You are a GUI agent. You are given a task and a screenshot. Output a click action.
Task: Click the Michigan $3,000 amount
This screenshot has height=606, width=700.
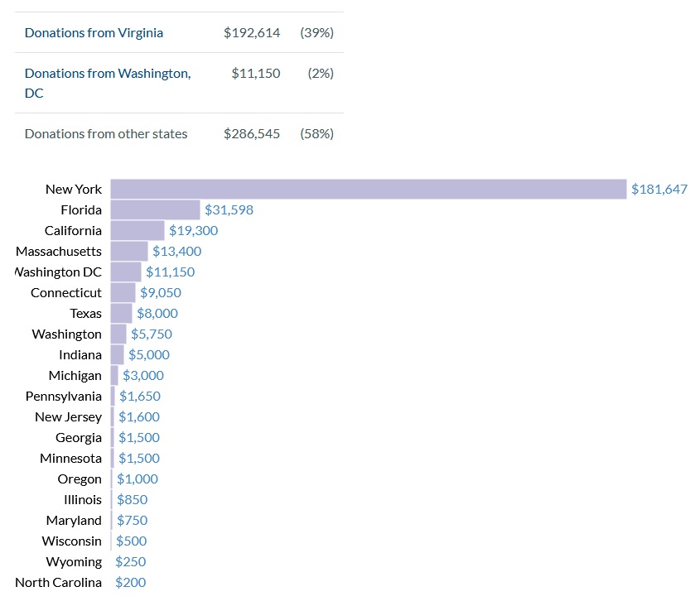pos(142,376)
